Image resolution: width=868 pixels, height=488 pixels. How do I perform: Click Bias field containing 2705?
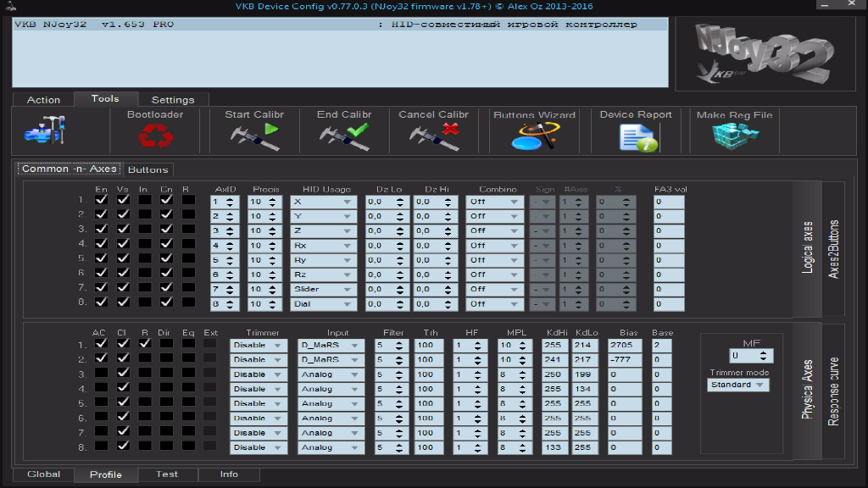click(625, 346)
